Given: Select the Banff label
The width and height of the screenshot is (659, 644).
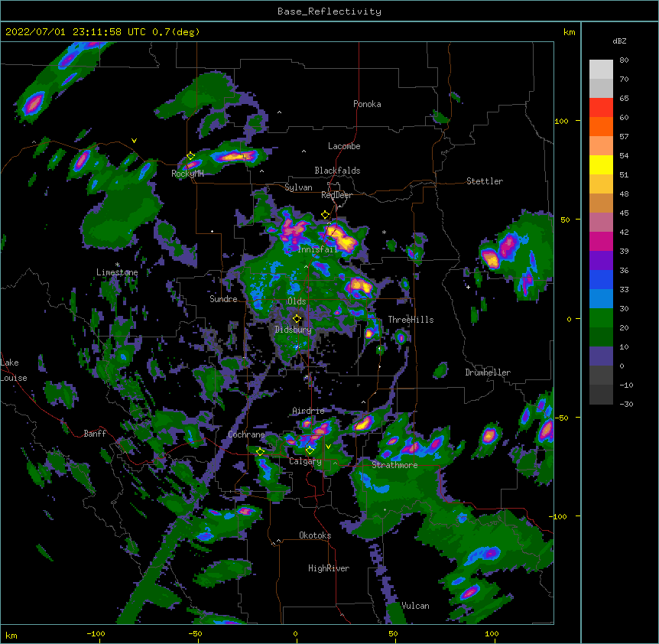Looking at the screenshot, I should tap(95, 434).
